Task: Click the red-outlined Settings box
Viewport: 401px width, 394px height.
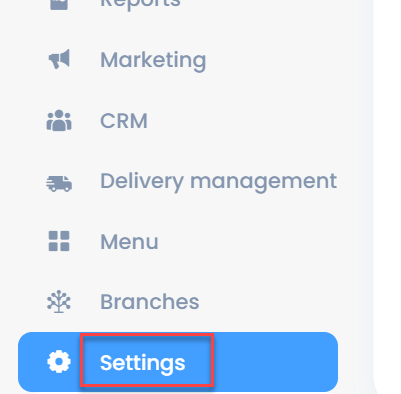Action: pos(147,361)
